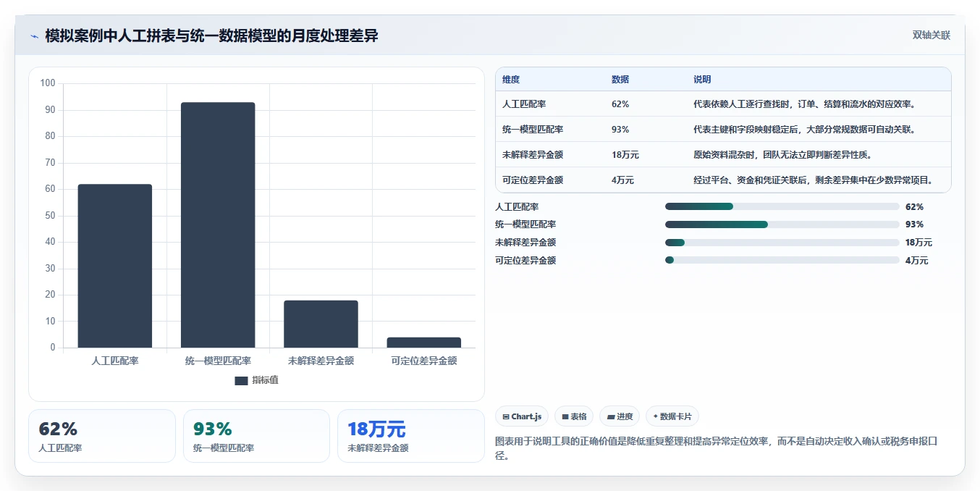Click 未解释差异金额 x-axis label in chart
Image resolution: width=980 pixels, height=491 pixels.
[x=321, y=361]
